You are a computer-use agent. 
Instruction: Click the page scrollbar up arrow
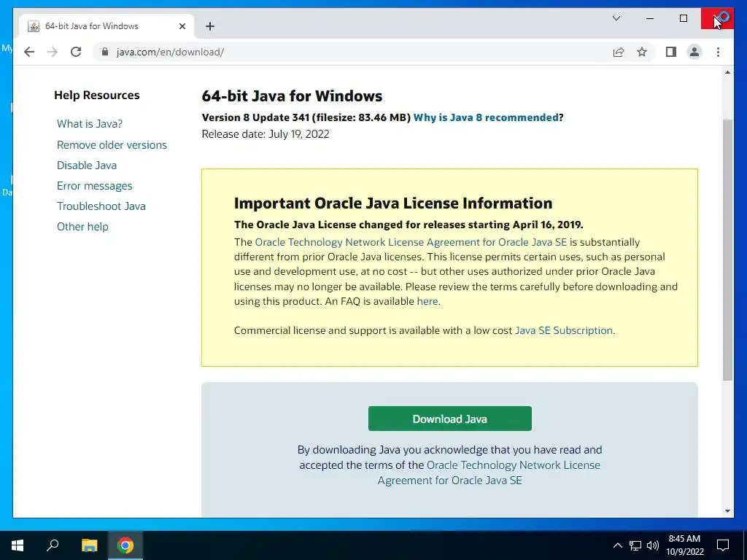pos(727,72)
